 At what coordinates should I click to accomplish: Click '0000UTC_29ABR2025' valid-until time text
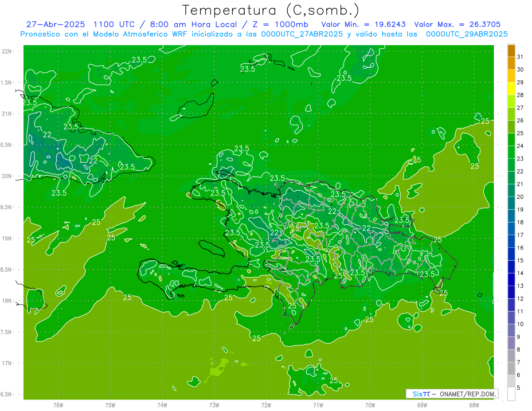tap(467, 34)
